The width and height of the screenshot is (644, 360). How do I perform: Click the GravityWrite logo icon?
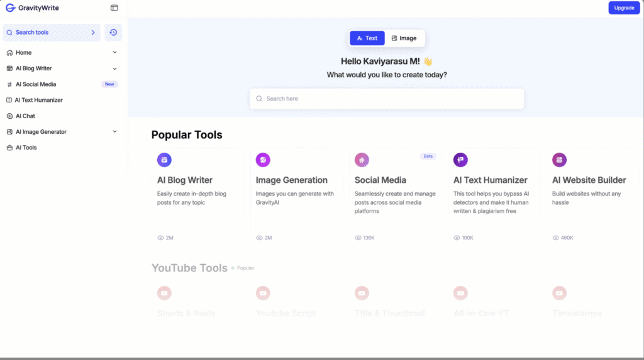tap(10, 8)
